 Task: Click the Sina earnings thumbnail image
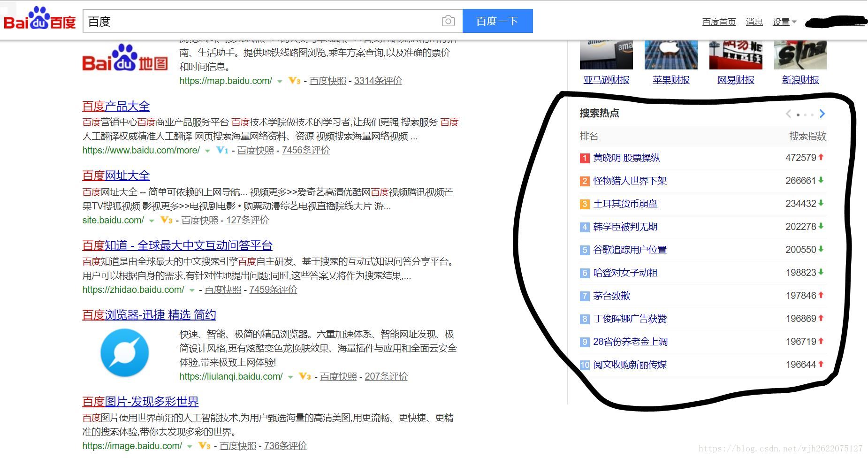tap(800, 55)
